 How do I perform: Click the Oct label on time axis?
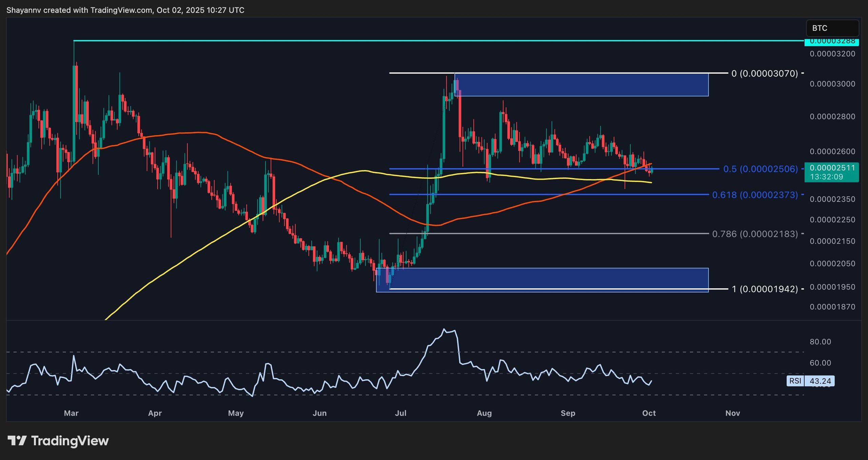coord(649,413)
